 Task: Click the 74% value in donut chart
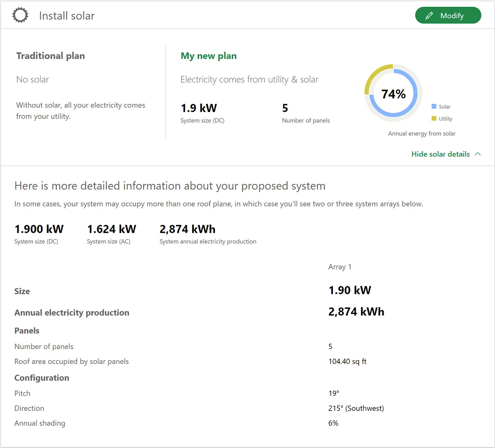394,94
